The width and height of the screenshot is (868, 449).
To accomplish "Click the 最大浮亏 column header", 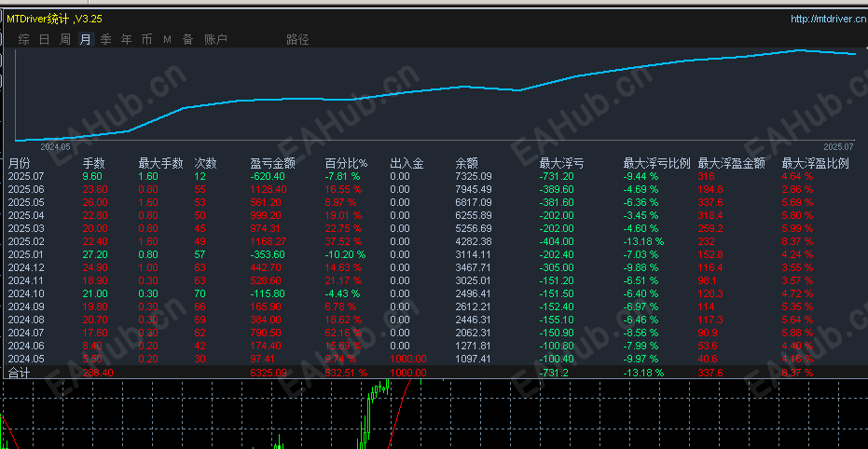I will 562,163.
